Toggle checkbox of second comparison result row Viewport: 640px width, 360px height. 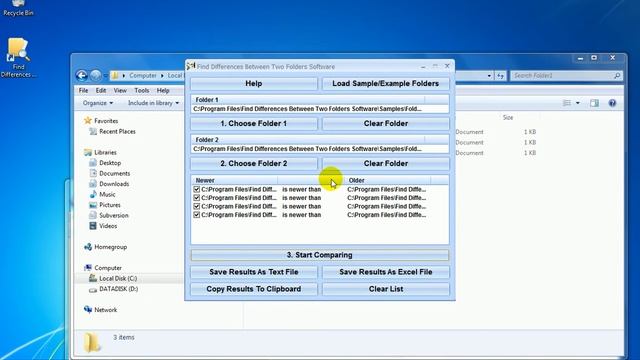click(x=197, y=198)
